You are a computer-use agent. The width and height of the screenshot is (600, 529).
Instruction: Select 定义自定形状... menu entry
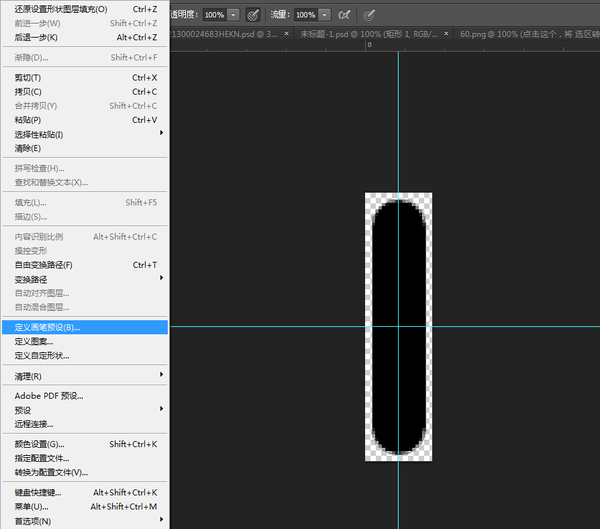tap(42, 355)
